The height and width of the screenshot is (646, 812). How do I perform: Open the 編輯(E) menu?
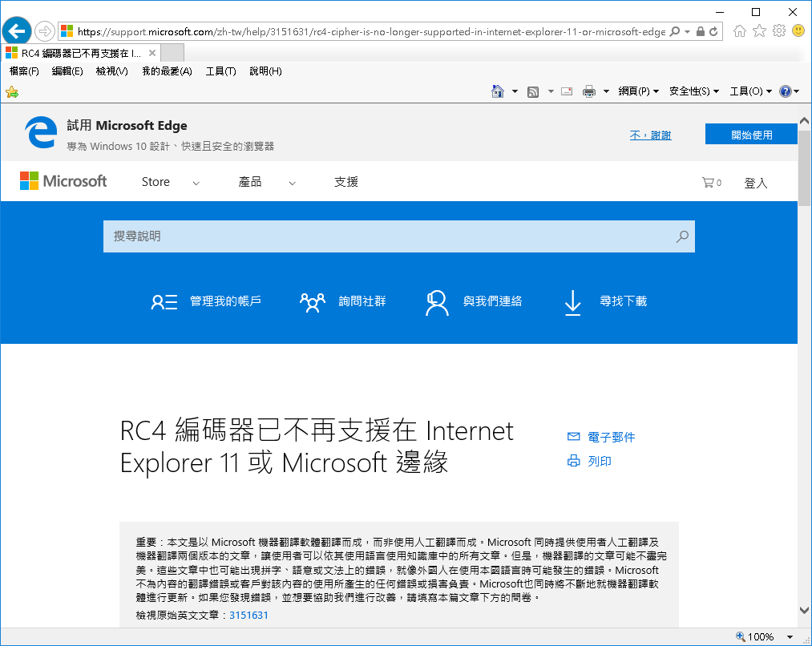pyautogui.click(x=67, y=71)
